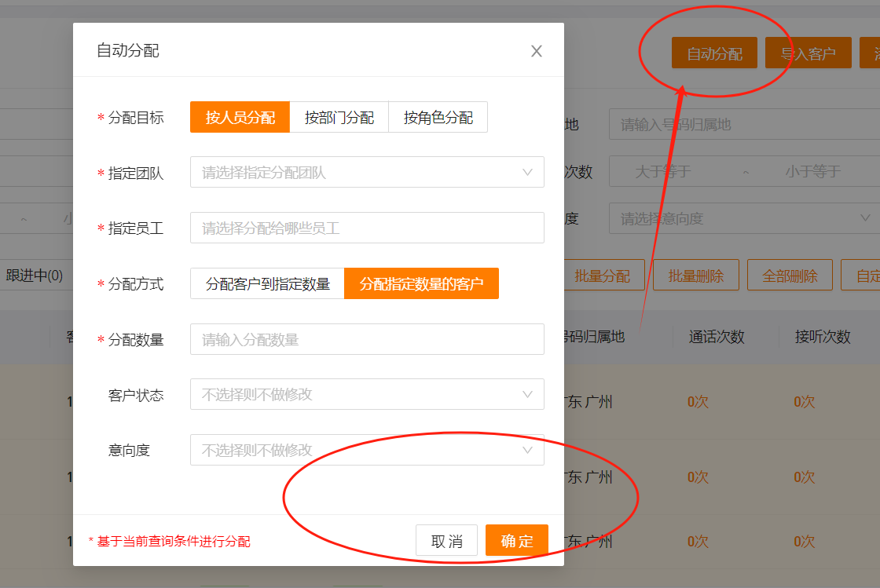Click the 批量删除 batch delete button
The height and width of the screenshot is (588, 880).
click(x=696, y=275)
